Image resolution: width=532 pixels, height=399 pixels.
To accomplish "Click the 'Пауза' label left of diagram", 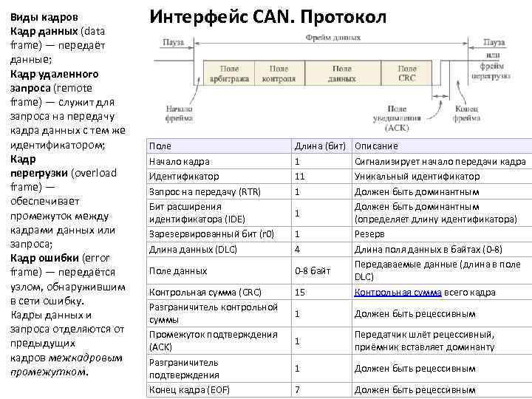I will click(x=174, y=42).
